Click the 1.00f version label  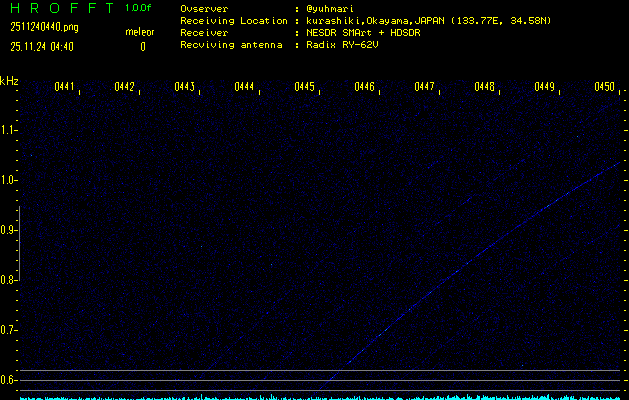tap(139, 8)
